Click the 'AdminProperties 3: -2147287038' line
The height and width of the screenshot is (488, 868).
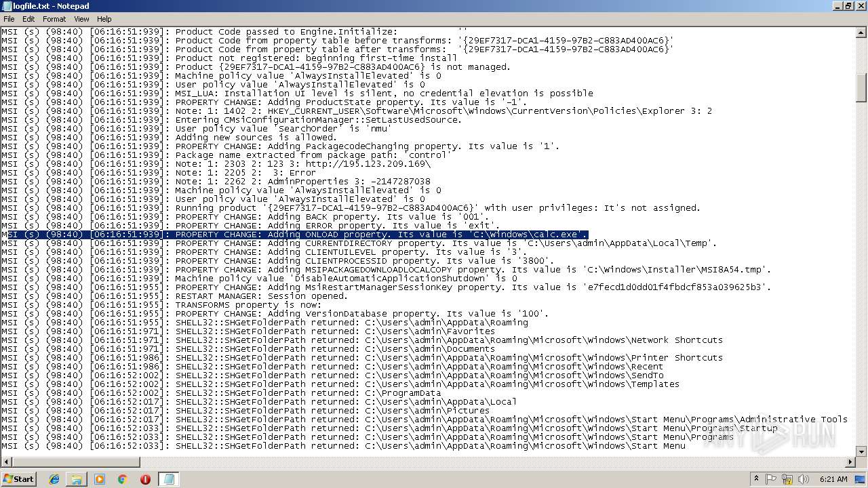tap(216, 182)
